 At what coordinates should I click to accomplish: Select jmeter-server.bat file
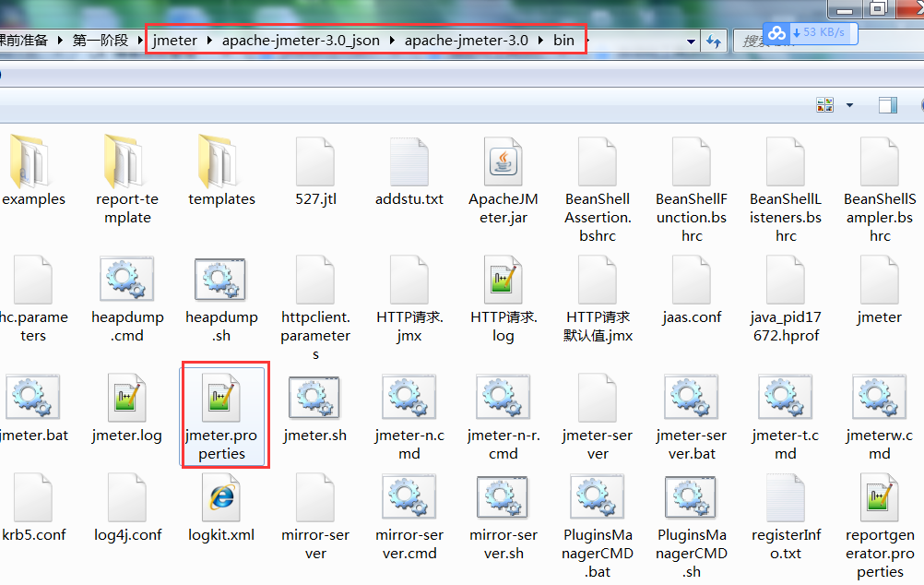tap(692, 417)
